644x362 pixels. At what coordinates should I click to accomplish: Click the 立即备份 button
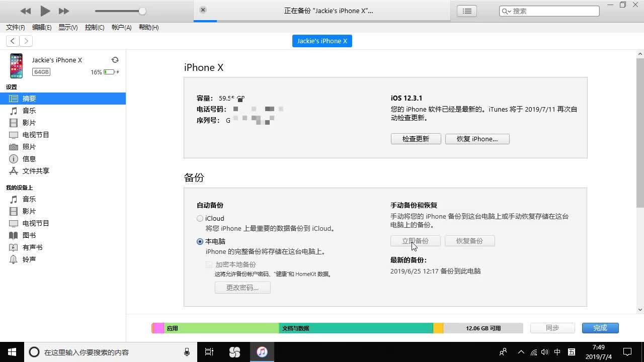coord(415,241)
